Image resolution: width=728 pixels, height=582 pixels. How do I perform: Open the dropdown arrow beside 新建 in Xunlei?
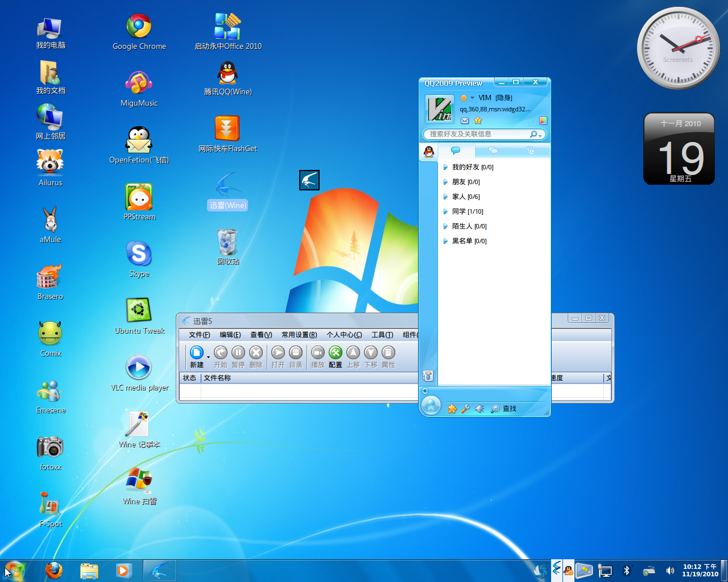(208, 357)
